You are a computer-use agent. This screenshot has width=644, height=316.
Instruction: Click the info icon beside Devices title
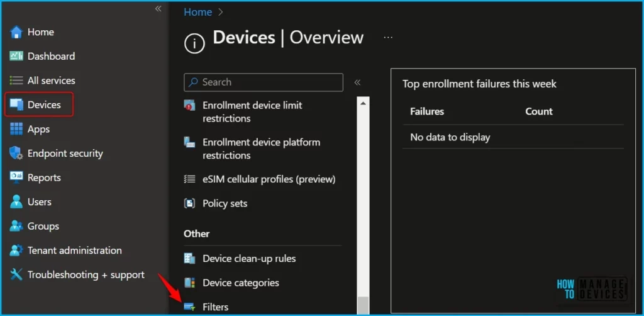tap(195, 43)
